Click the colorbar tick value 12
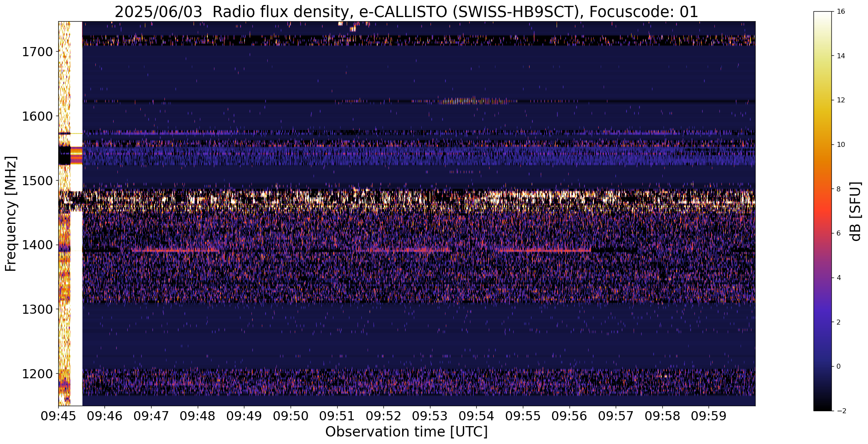 point(841,100)
